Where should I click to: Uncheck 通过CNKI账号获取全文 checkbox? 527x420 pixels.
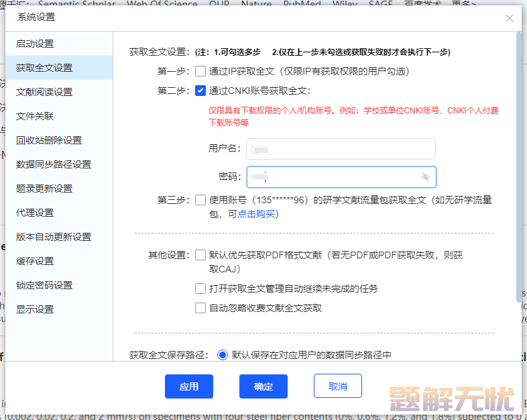pos(200,91)
